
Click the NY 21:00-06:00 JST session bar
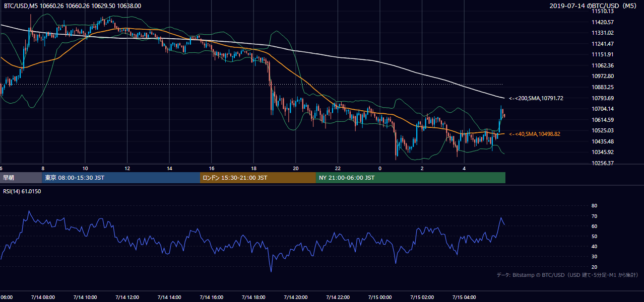411,178
